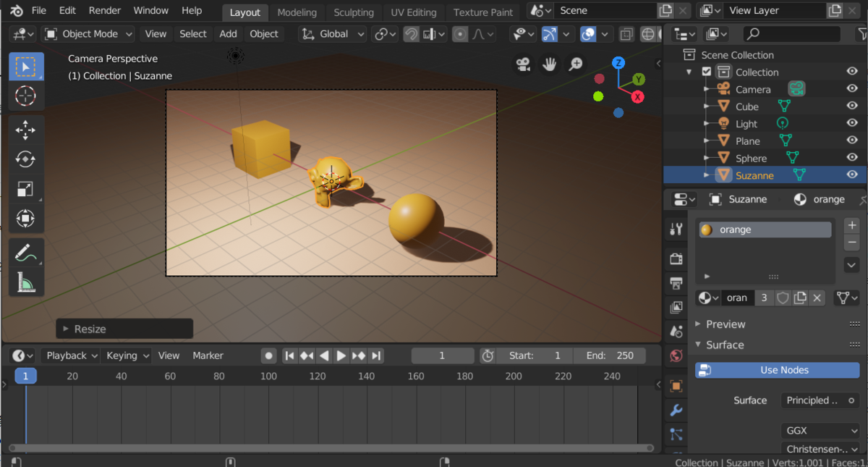Select the Select Box tool
The width and height of the screenshot is (868, 467).
pyautogui.click(x=25, y=67)
